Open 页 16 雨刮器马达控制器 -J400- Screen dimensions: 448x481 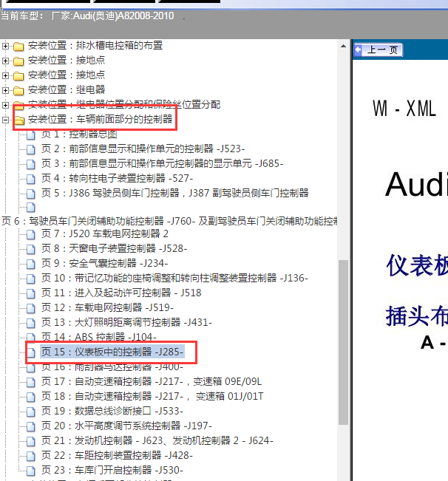coord(112,366)
